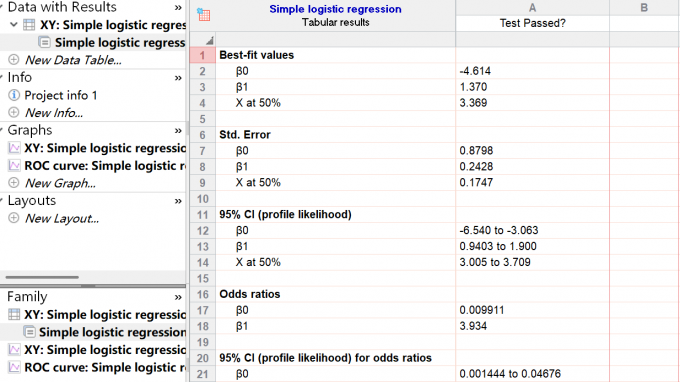680x382 pixels.
Task: Click the CI cell 0.9403 to 1.900
Action: click(498, 246)
